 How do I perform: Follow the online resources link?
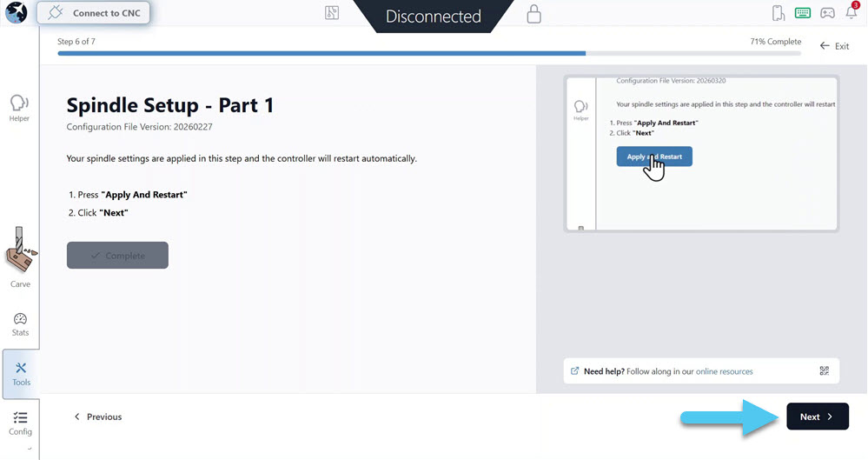coord(724,371)
